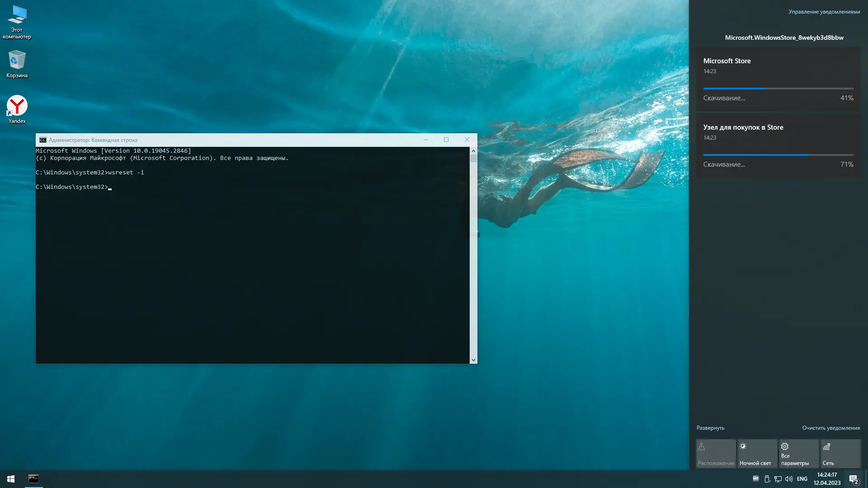The height and width of the screenshot is (488, 868).
Task: Open the Windows Start menu
Action: pyautogui.click(x=11, y=479)
